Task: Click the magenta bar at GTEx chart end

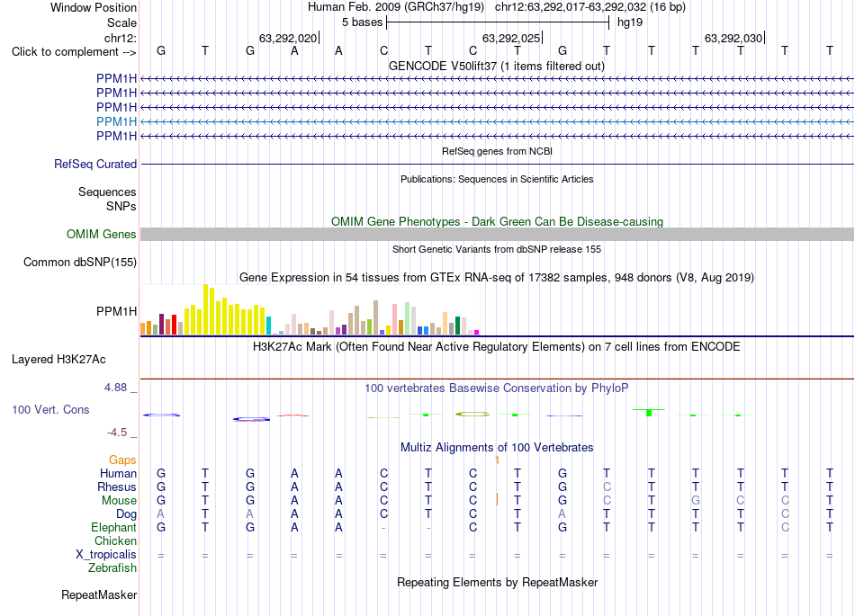Action: 477,332
